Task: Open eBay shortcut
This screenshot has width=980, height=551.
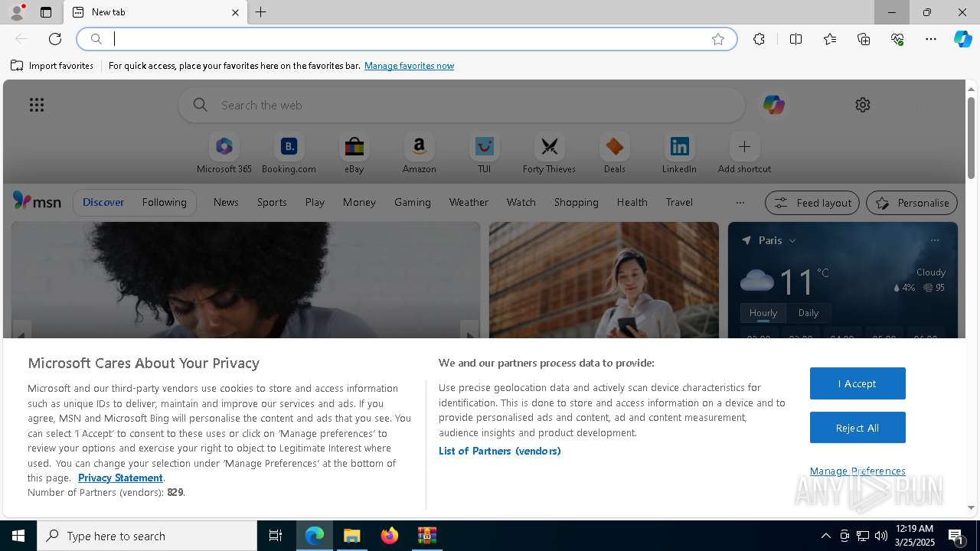Action: (x=354, y=154)
